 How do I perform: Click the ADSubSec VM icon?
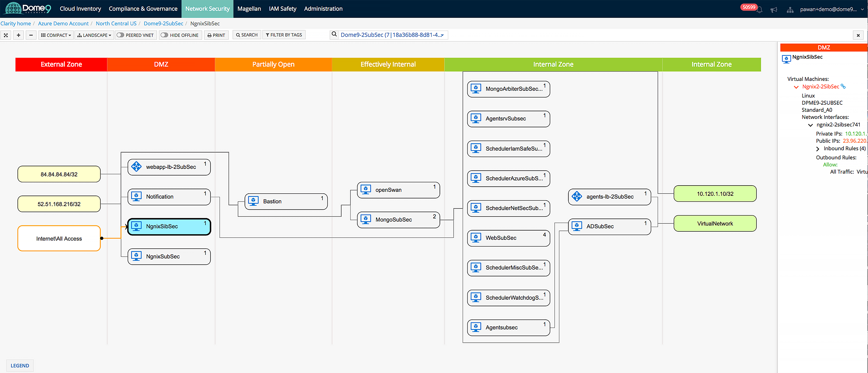[x=577, y=226]
